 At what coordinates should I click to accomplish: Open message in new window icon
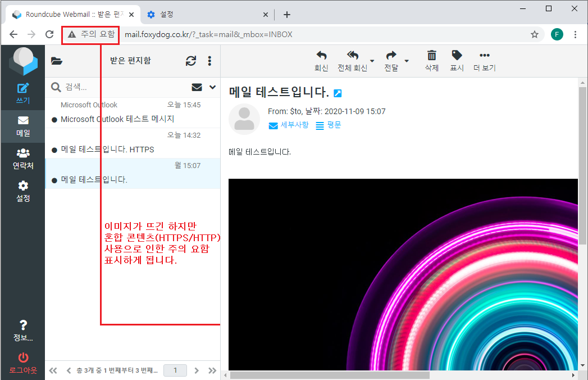coord(338,93)
